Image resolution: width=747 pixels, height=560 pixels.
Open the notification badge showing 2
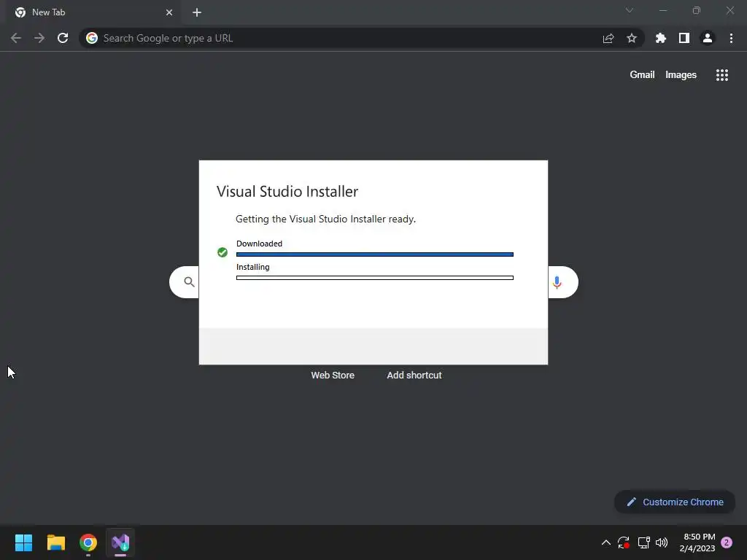[x=727, y=542]
